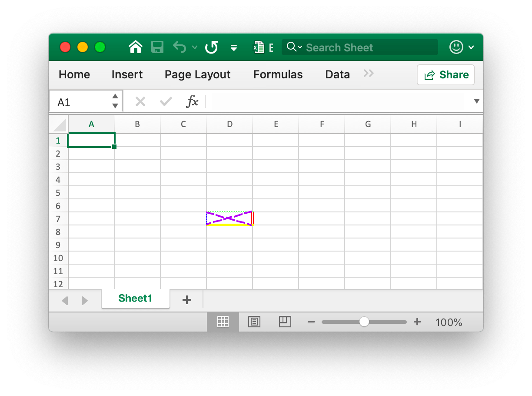
Task: Select column D header
Action: tap(229, 124)
